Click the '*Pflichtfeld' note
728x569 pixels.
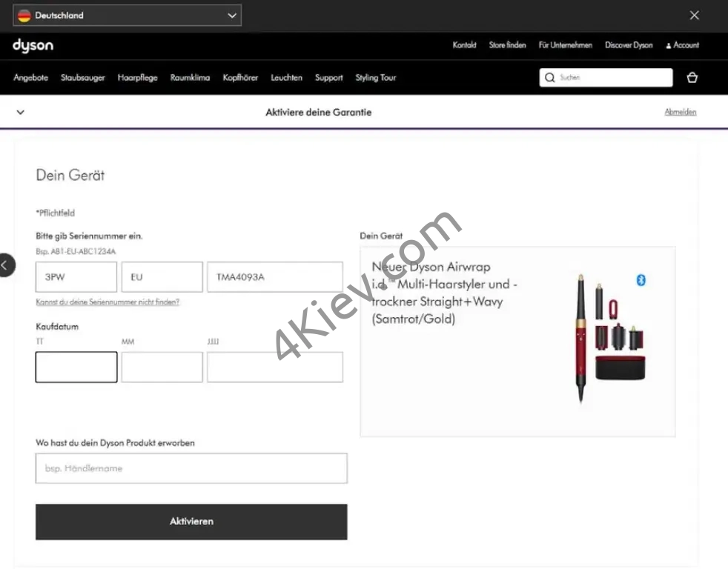click(x=56, y=213)
